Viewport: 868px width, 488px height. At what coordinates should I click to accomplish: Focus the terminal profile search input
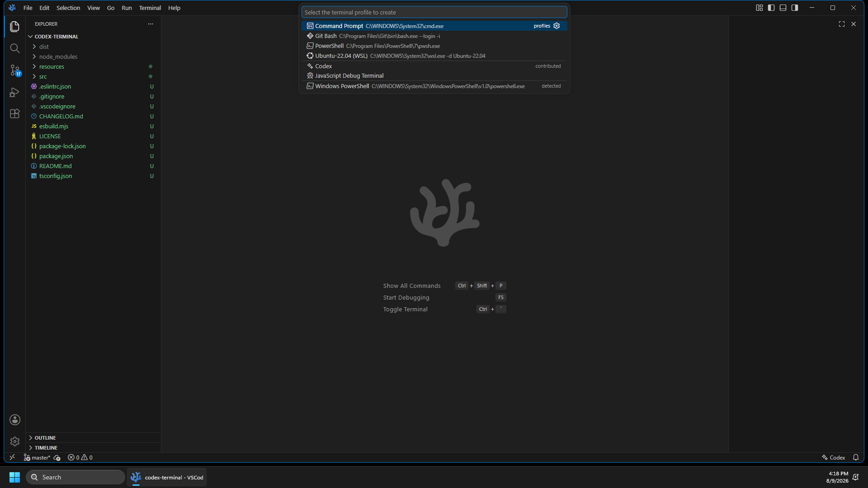434,12
